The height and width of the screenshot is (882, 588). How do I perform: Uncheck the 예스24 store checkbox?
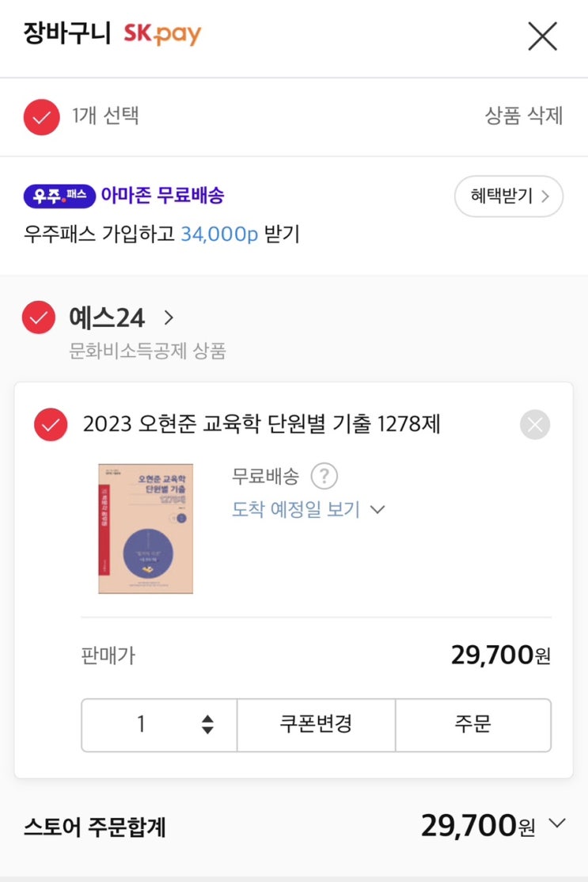coord(38,318)
